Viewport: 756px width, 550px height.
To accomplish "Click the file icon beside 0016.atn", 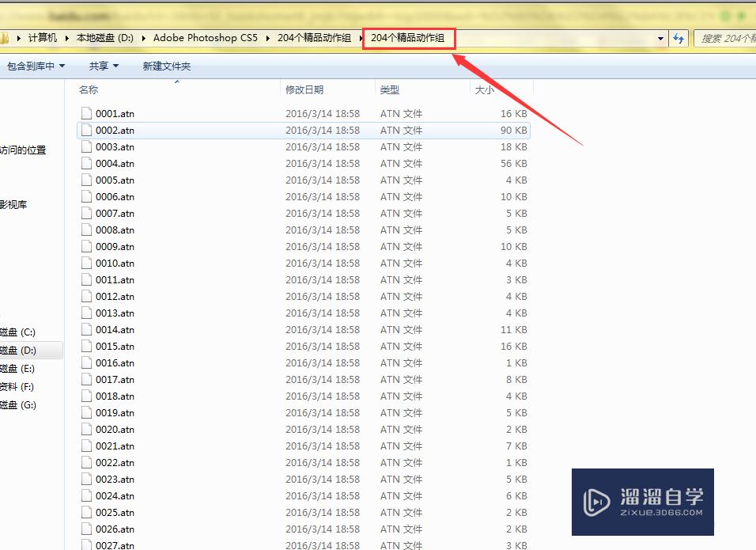I will (x=87, y=363).
